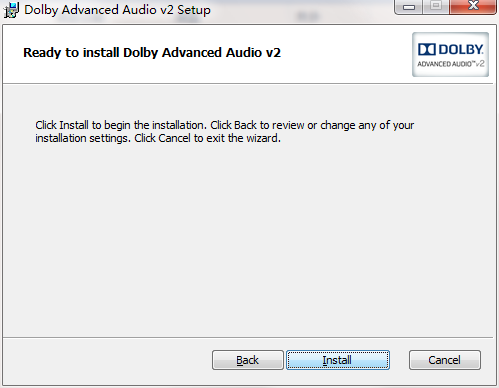The width and height of the screenshot is (499, 388).
Task: Click the 'Dolby Advanced Audio v2 Setup' window title
Action: pos(117,10)
